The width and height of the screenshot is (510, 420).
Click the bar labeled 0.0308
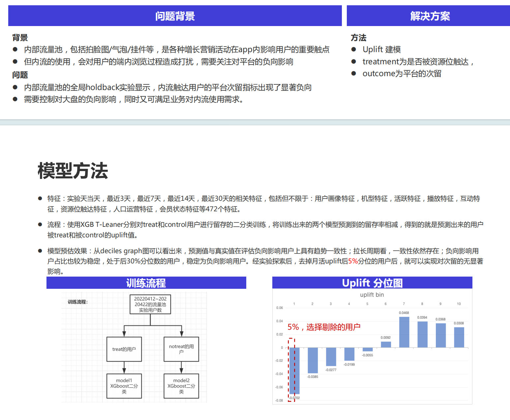(459, 337)
